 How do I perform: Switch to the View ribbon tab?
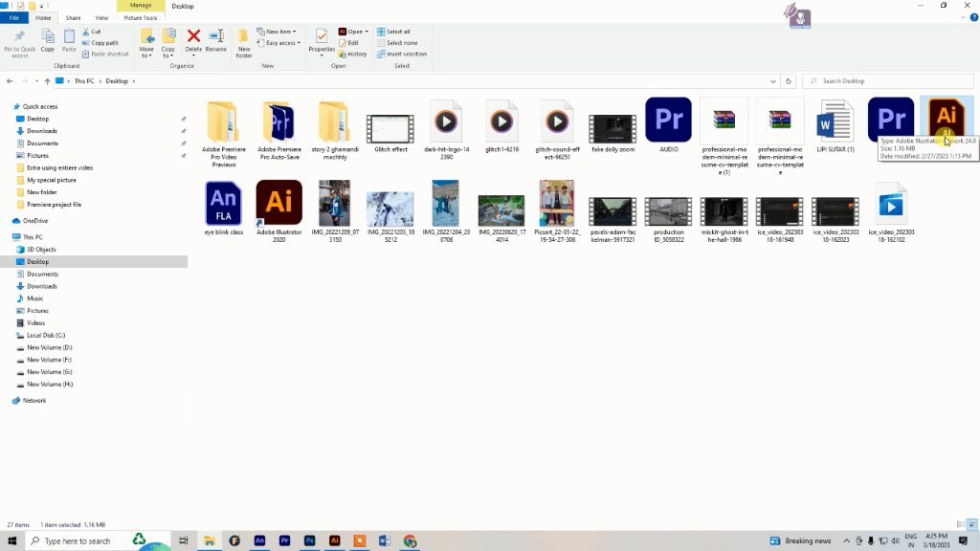[101, 18]
